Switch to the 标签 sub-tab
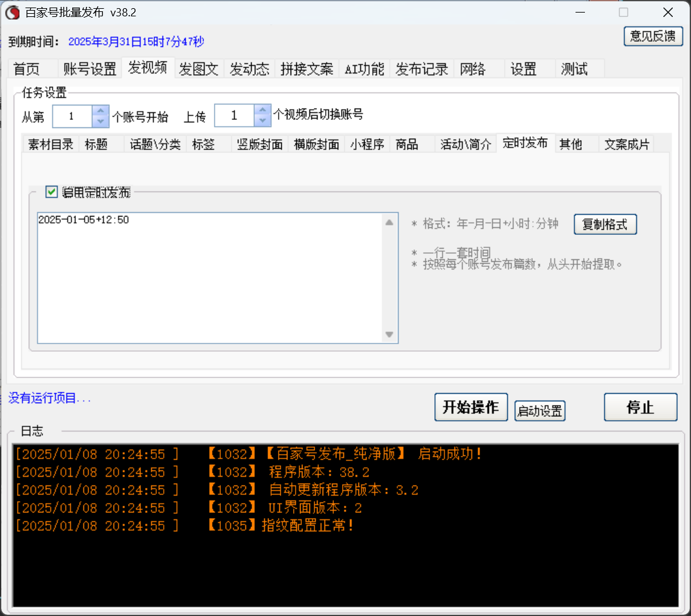Image resolution: width=691 pixels, height=616 pixels. 209,144
